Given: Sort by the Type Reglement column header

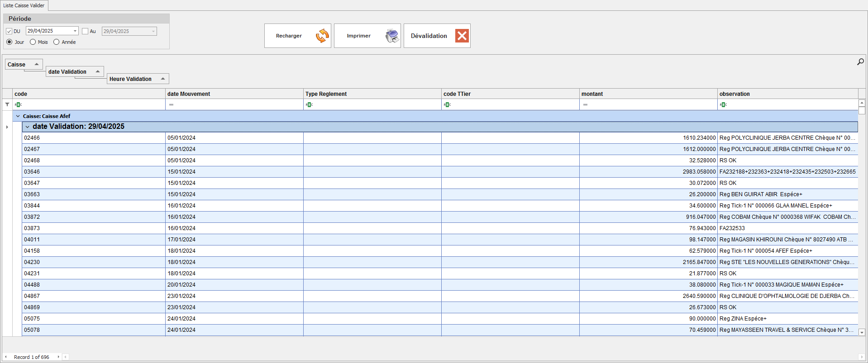Looking at the screenshot, I should tap(371, 94).
